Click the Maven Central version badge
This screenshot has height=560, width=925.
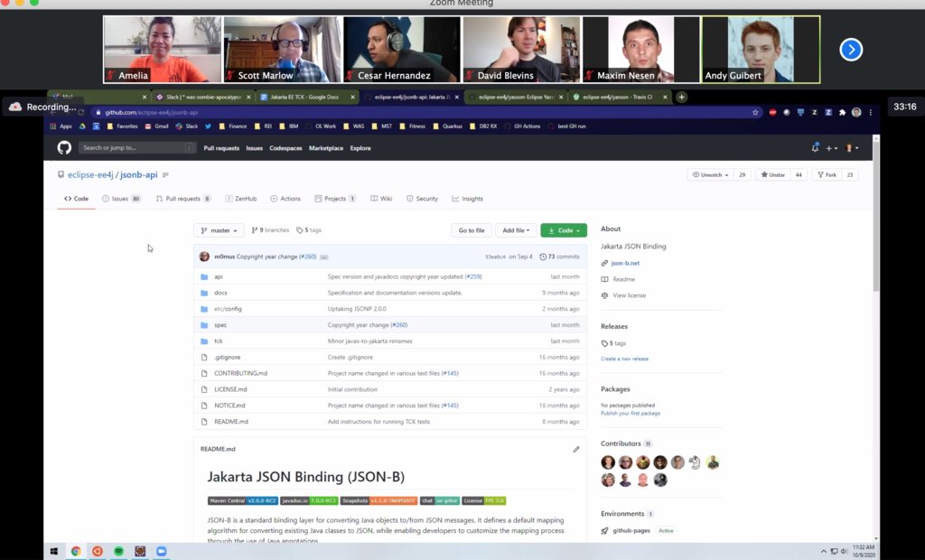pos(242,500)
